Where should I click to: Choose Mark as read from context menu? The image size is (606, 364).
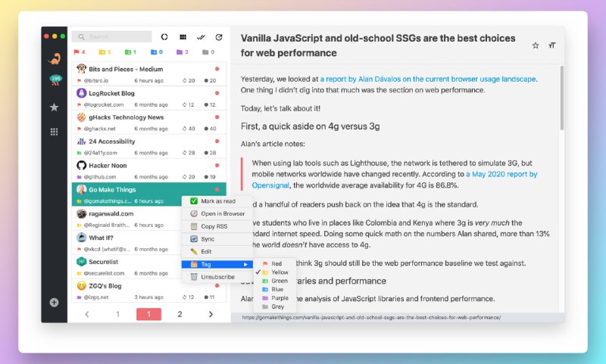coord(217,201)
